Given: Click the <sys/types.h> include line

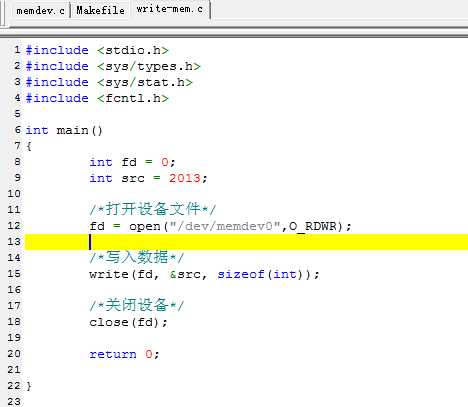Looking at the screenshot, I should click(x=113, y=66).
